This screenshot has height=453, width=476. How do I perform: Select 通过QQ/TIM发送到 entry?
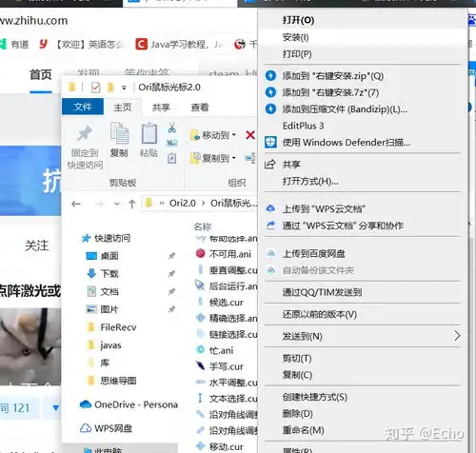coord(322,292)
